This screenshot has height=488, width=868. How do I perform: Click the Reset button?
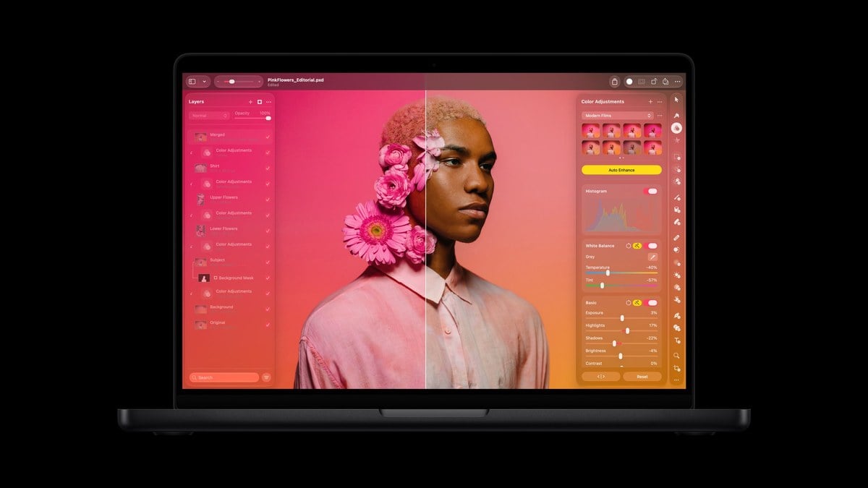[x=642, y=377]
